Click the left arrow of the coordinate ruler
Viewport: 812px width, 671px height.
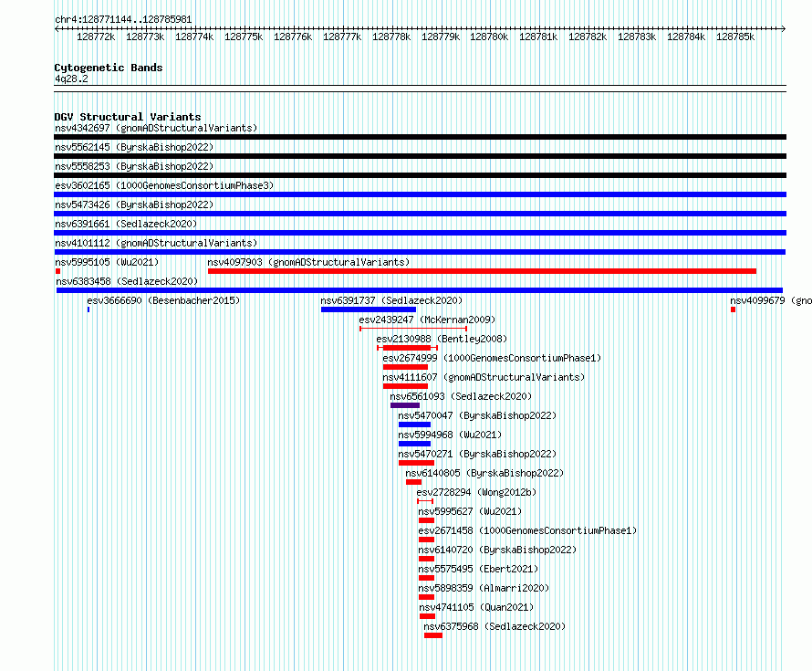point(57,29)
